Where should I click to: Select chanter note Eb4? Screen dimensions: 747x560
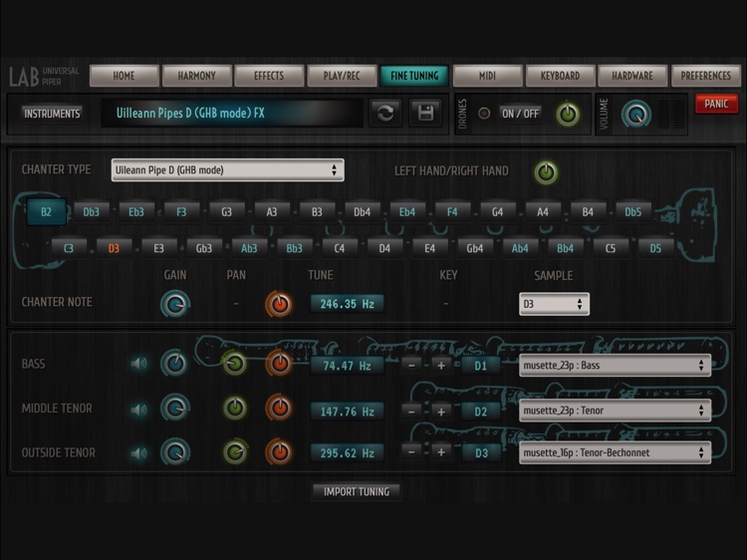(x=406, y=212)
